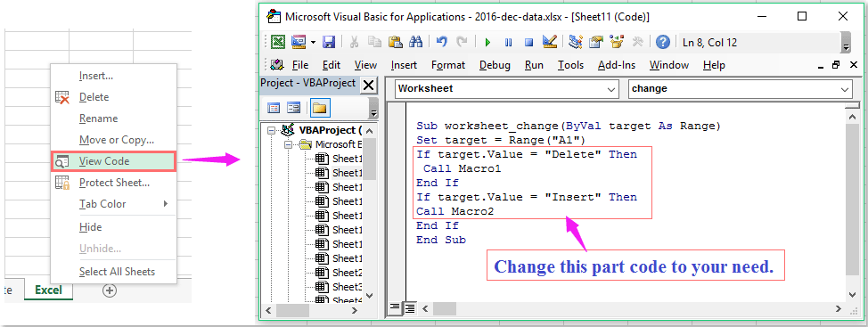Open Visual Basic Help question mark icon
Viewport: 868px width, 327px height.
click(663, 42)
